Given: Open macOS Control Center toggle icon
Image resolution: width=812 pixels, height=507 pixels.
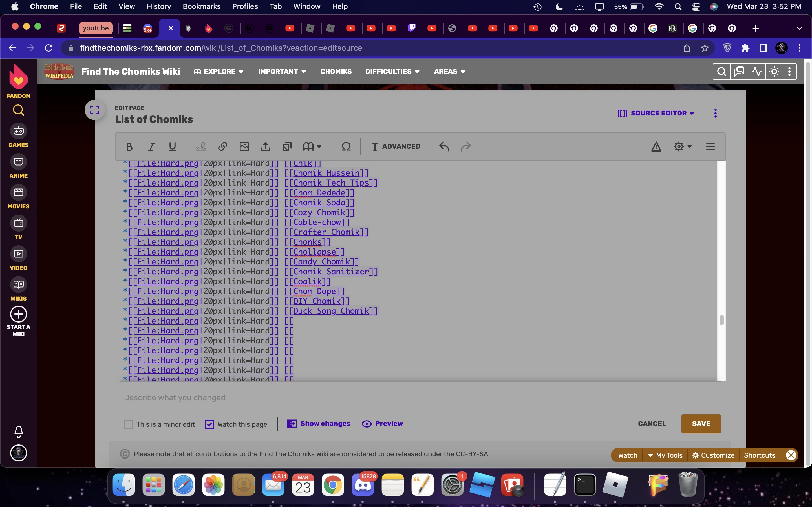Looking at the screenshot, I should (x=696, y=7).
